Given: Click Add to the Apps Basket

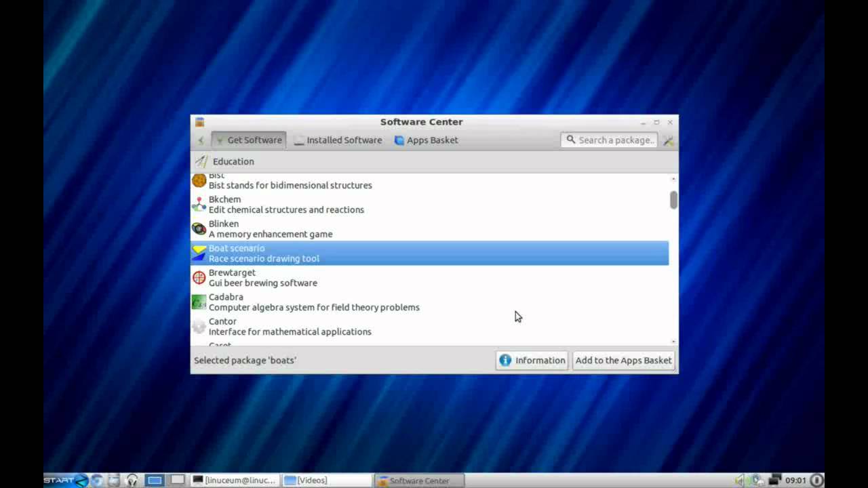Looking at the screenshot, I should tap(623, 360).
